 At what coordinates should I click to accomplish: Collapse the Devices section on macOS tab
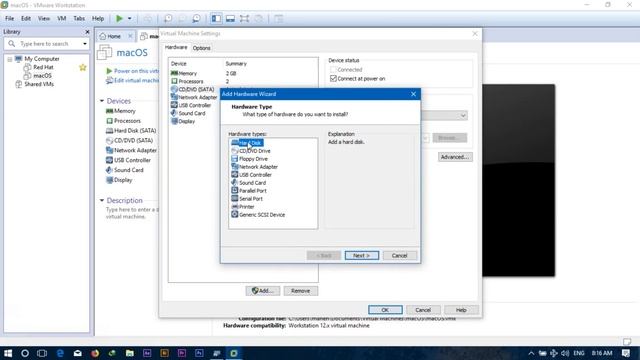(x=102, y=101)
